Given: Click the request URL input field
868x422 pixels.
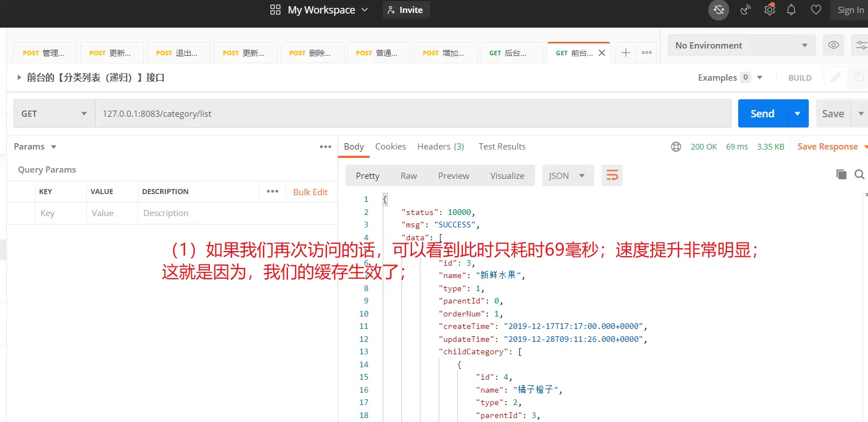Looking at the screenshot, I should (412, 113).
